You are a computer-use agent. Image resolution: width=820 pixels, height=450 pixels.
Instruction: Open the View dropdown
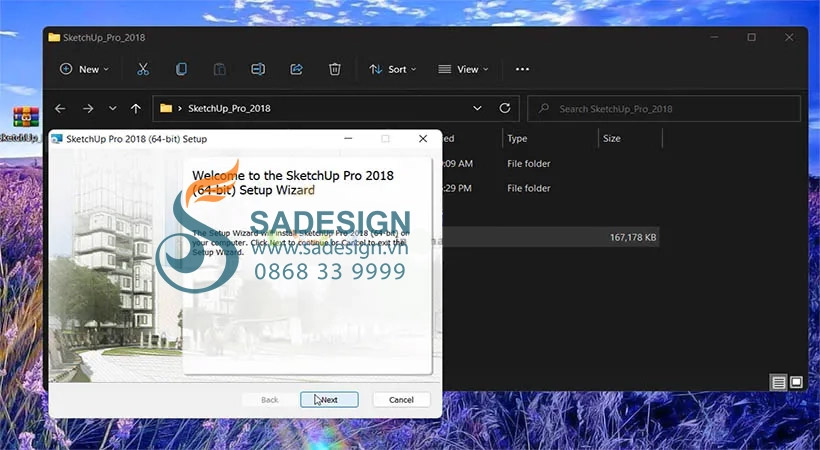pos(463,69)
